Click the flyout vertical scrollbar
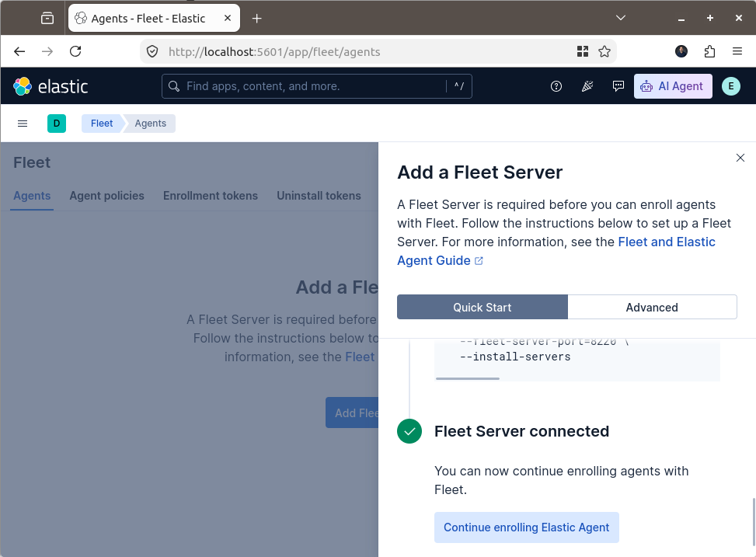Viewport: 756px width, 557px height. (753, 522)
